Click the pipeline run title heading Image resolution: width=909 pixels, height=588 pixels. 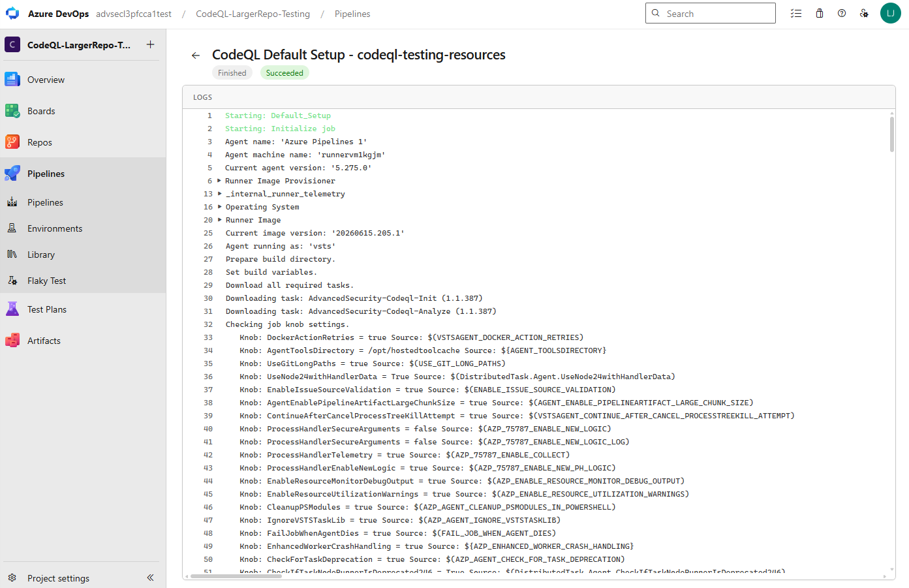(359, 55)
